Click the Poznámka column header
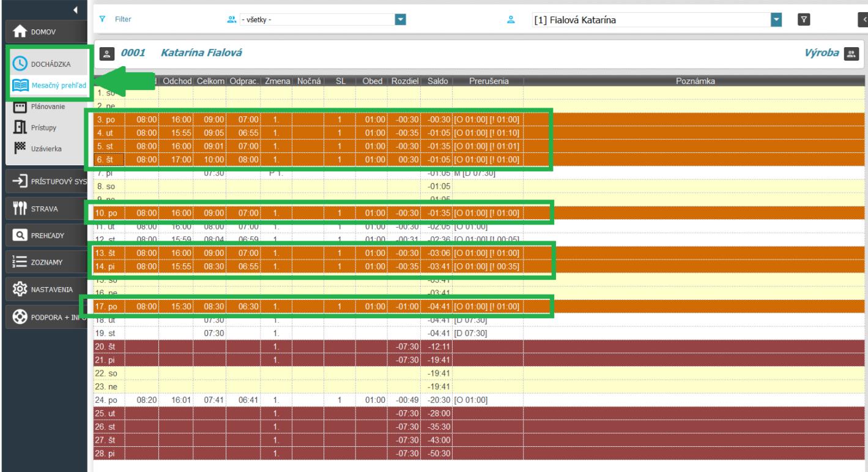 pyautogui.click(x=696, y=81)
